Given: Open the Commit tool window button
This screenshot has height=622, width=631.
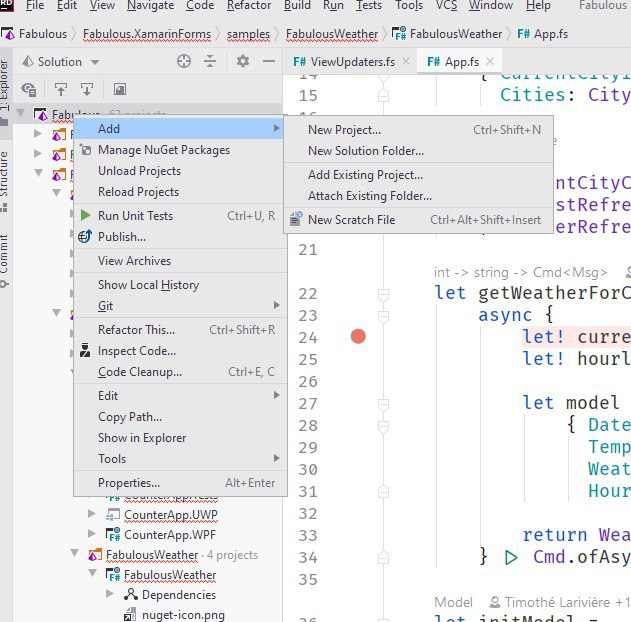Looking at the screenshot, I should [x=4, y=262].
